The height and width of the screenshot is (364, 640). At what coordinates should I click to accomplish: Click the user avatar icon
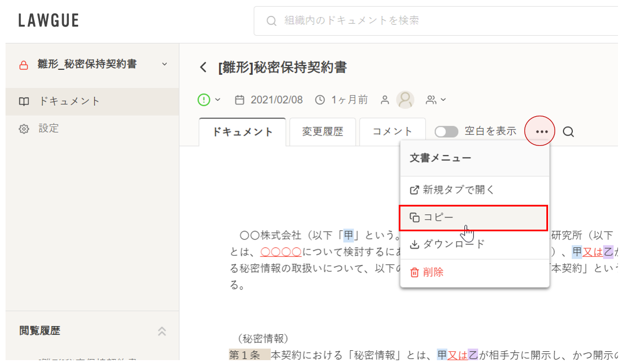[x=405, y=100]
